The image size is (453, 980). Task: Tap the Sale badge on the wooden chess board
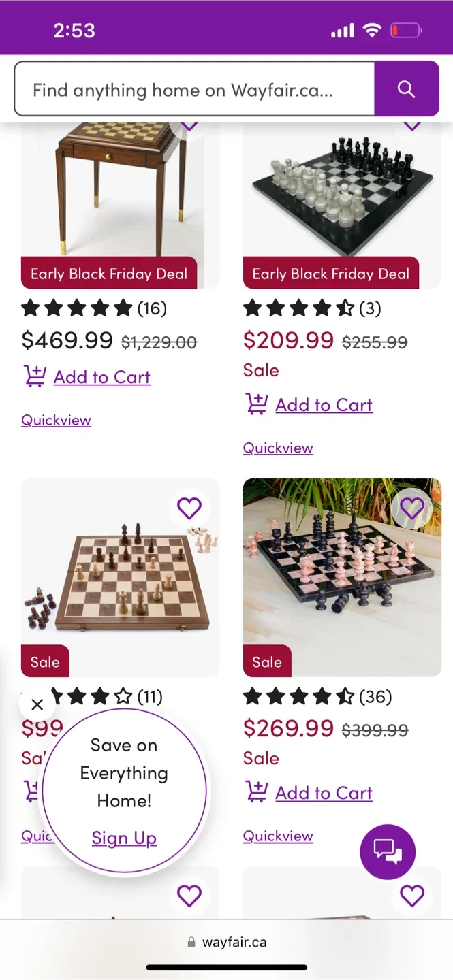tap(44, 661)
